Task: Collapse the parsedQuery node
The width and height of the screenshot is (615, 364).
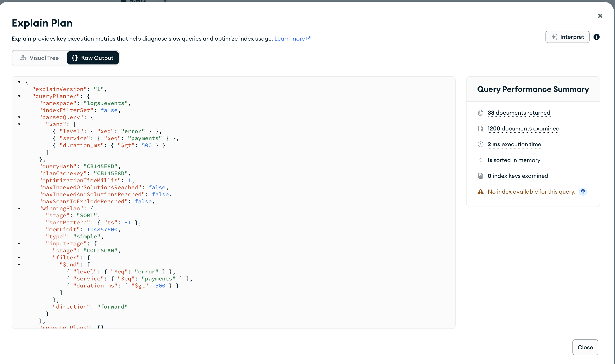Action: click(x=19, y=117)
